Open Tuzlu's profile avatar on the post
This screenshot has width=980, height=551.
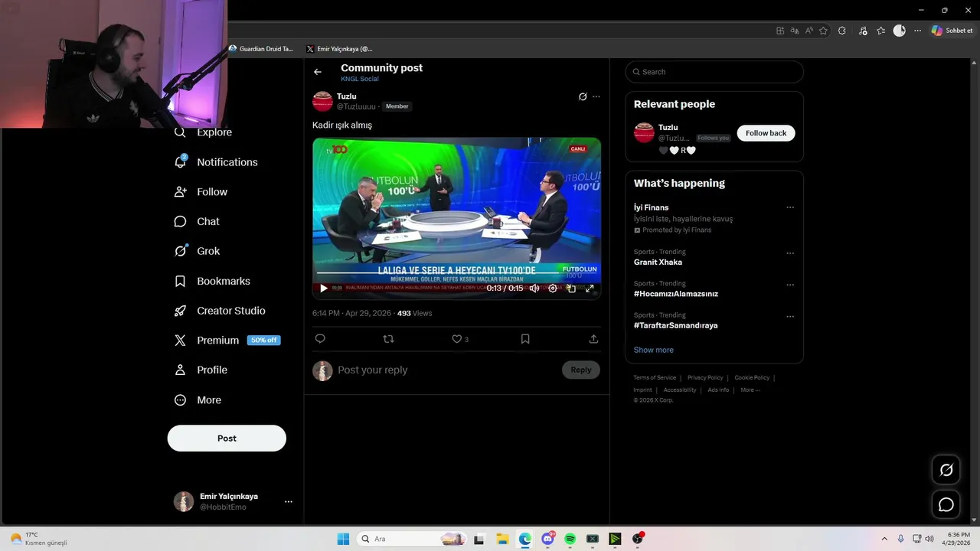pyautogui.click(x=322, y=101)
